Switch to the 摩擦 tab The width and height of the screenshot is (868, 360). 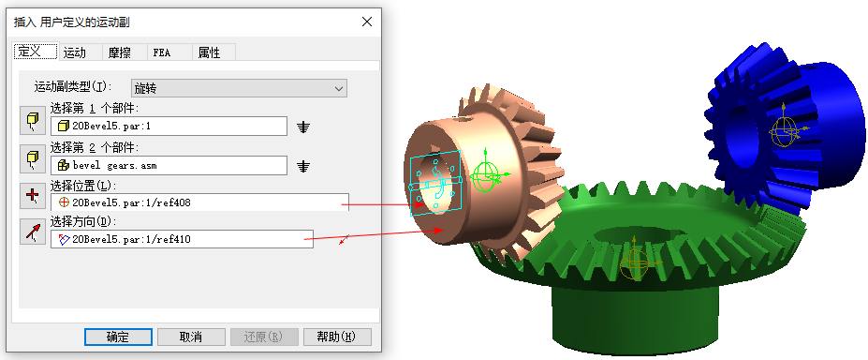pyautogui.click(x=120, y=52)
